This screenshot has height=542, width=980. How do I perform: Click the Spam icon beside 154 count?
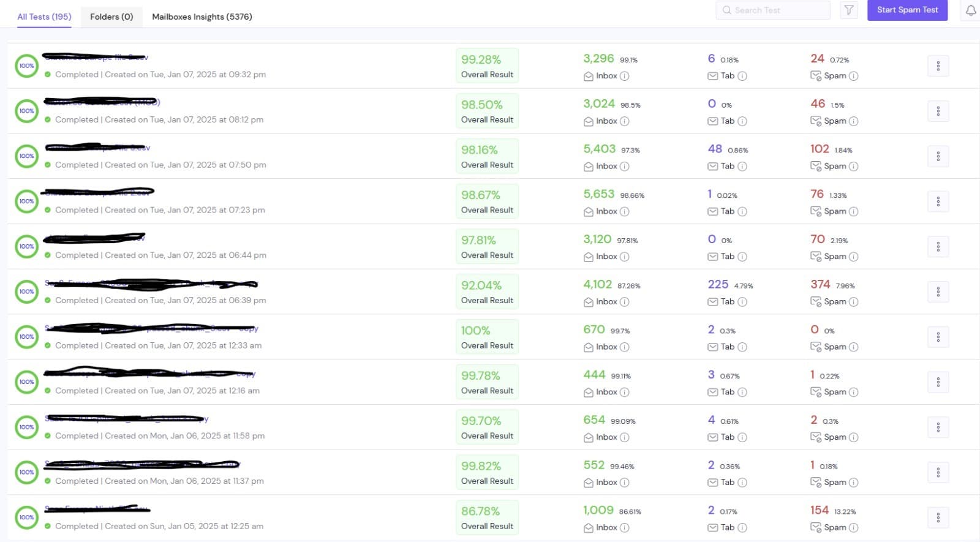coord(815,527)
